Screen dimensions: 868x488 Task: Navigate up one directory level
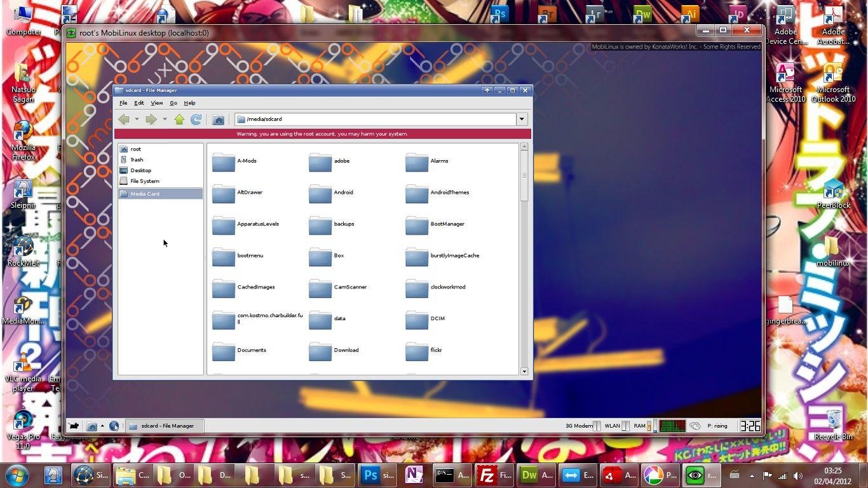179,119
